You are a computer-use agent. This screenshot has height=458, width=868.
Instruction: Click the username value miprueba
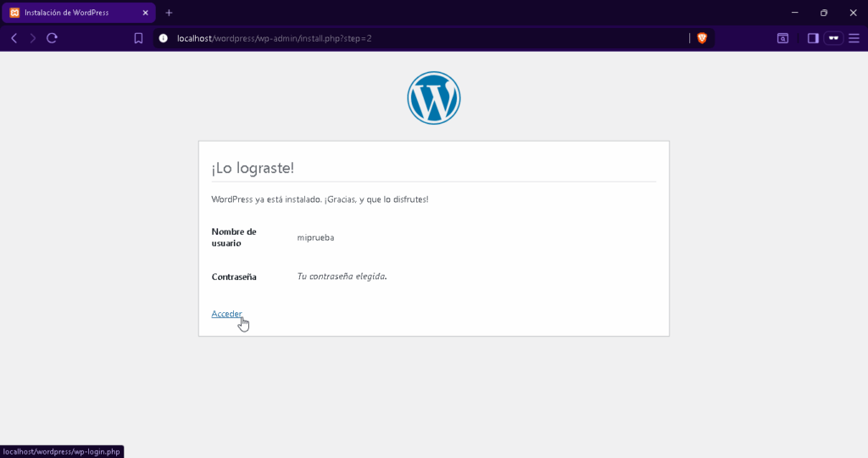point(315,237)
